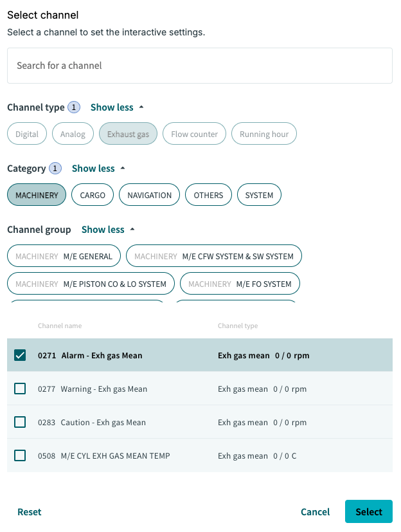Click '0508 M/E CYL EXH GAS MEAN TEMP' text

tap(103, 455)
